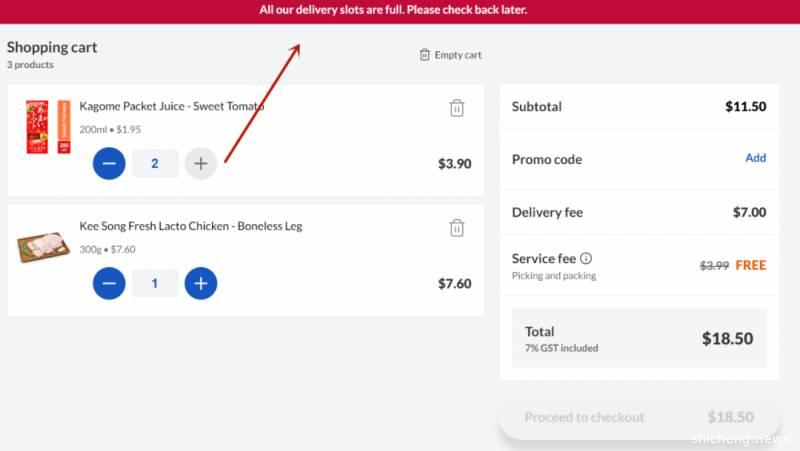Click trash icon beside Empty cart
Image resolution: width=800 pixels, height=451 pixels.
click(x=425, y=55)
